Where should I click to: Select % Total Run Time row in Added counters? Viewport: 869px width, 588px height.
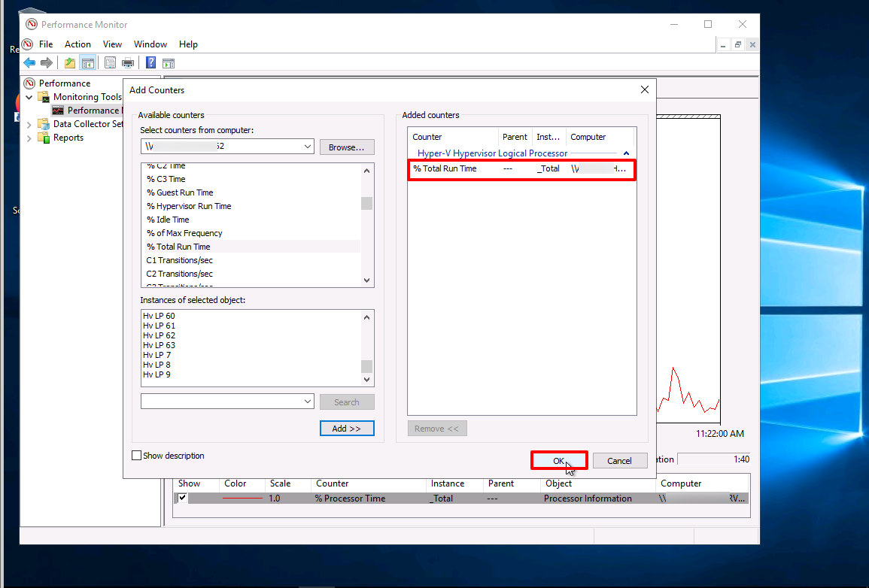[x=521, y=169]
